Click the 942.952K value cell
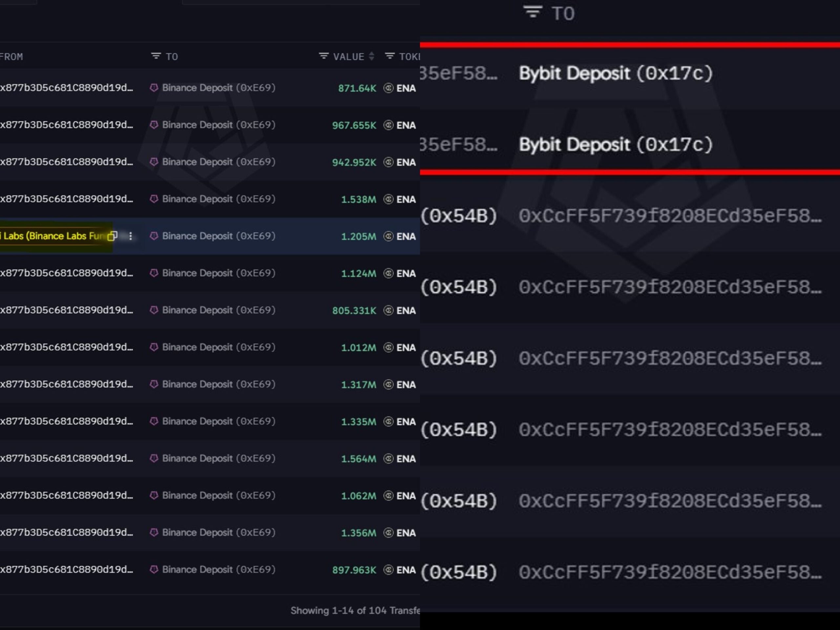The image size is (840, 630). pos(354,162)
